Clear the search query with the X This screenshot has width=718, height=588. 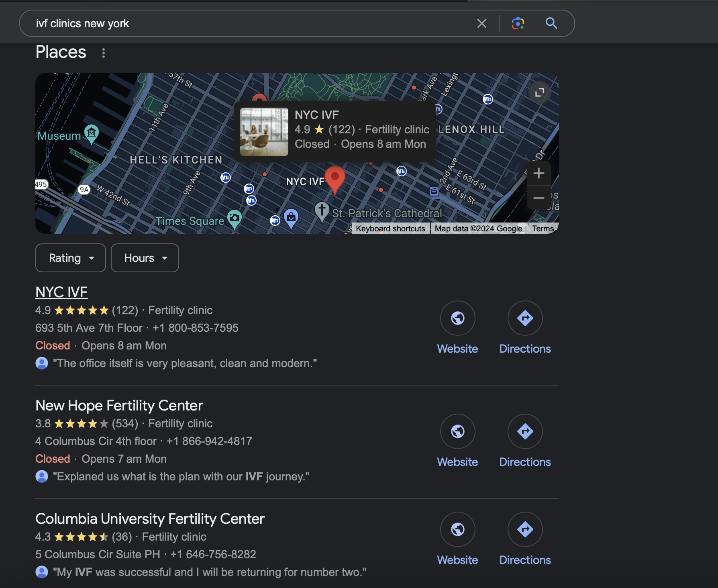tap(481, 23)
